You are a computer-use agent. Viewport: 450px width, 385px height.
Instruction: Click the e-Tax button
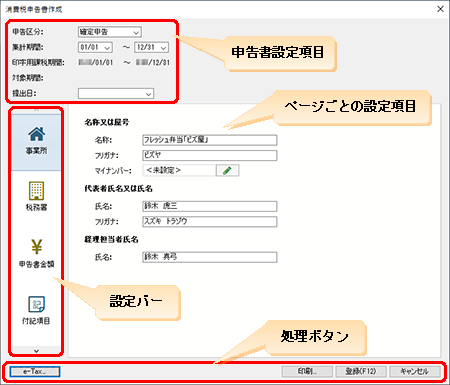pyautogui.click(x=35, y=371)
